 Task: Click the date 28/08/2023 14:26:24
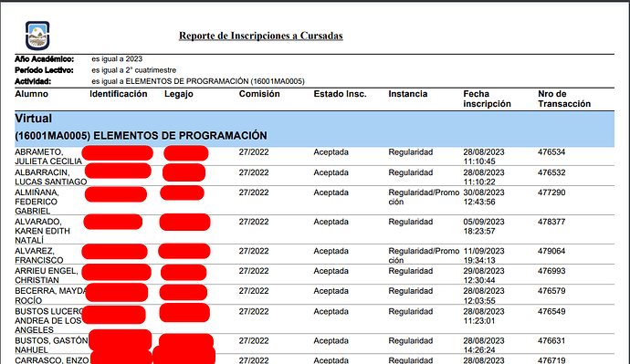point(484,345)
